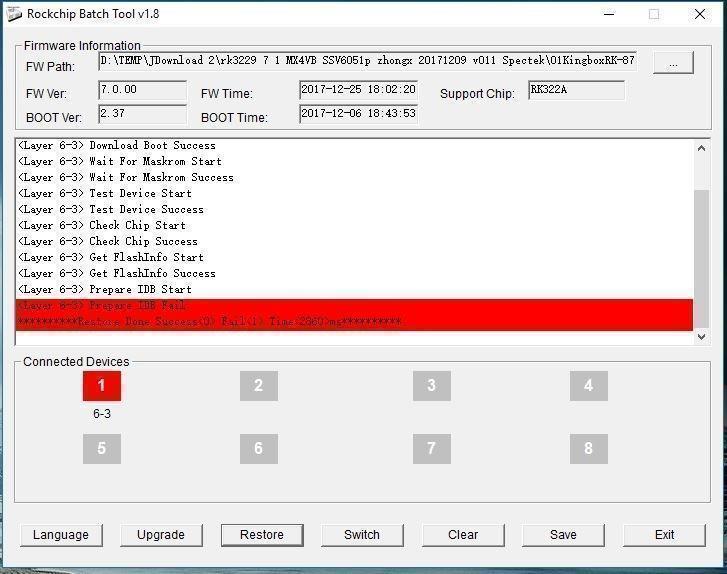The width and height of the screenshot is (727, 574).
Task: Select connected device slot 5
Action: [102, 448]
